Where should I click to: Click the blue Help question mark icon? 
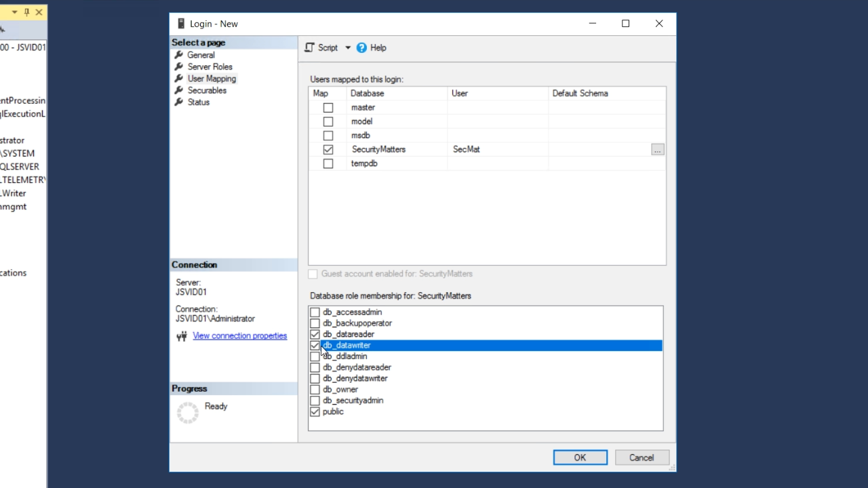point(361,47)
